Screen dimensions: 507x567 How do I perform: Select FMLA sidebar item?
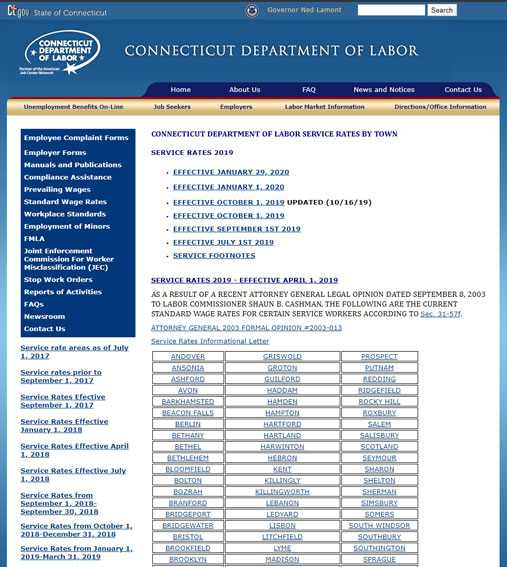[x=34, y=239]
